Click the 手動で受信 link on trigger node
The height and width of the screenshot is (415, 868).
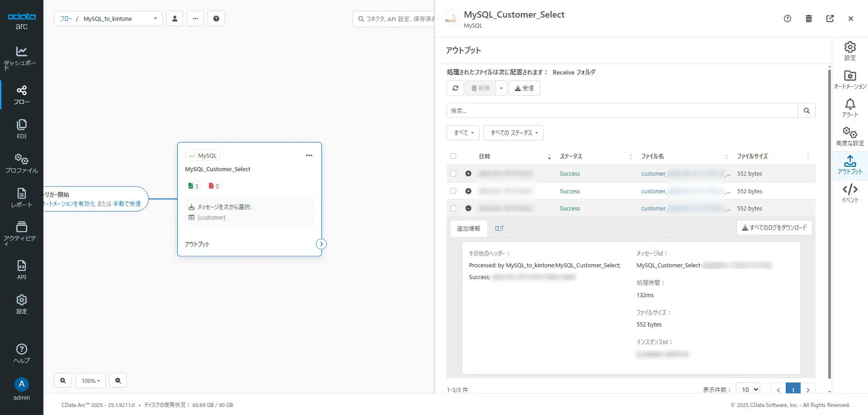(127, 204)
